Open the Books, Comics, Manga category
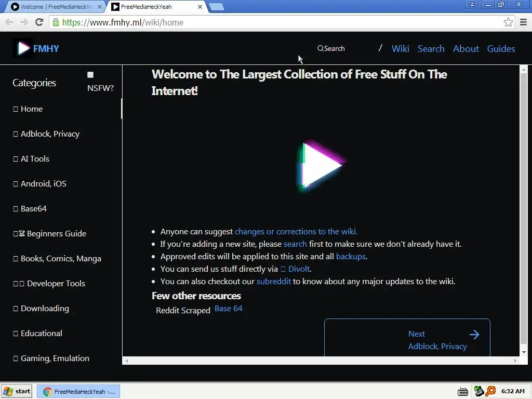 click(x=57, y=259)
